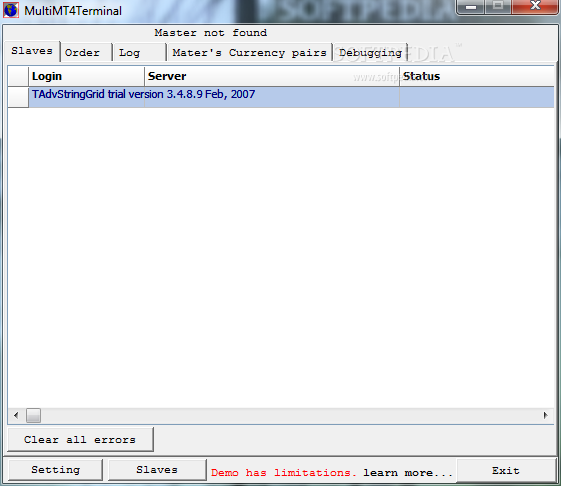
Task: Click the empty Status cell in first row
Action: (477, 97)
